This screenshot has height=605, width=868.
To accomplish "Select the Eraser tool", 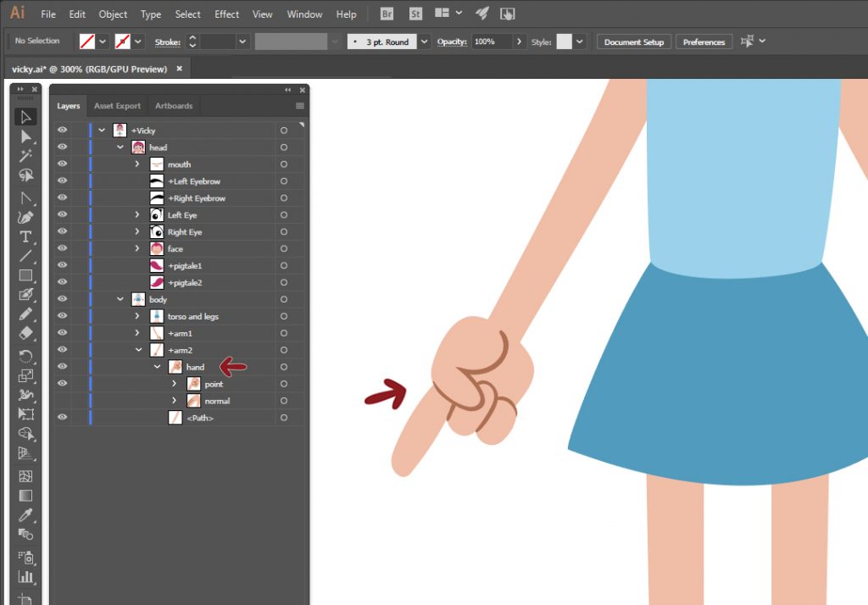I will pos(25,333).
